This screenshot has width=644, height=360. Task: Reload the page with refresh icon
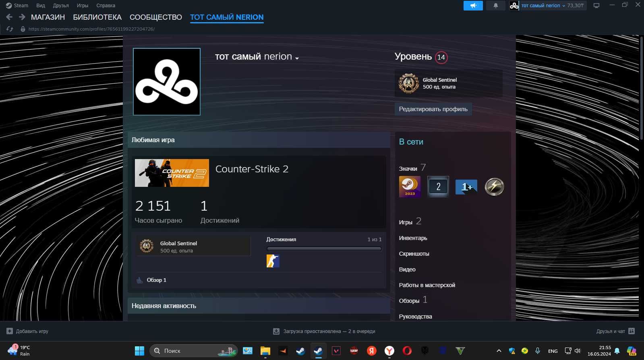(10, 29)
